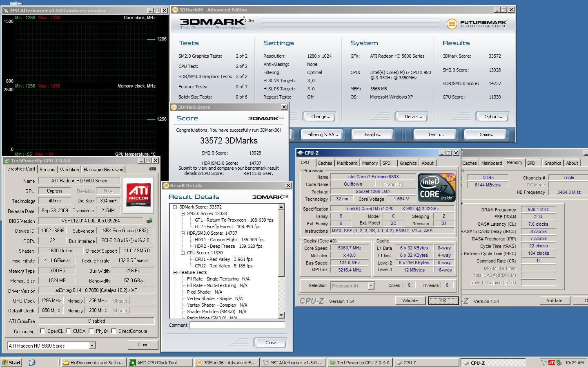This screenshot has width=588, height=368.
Task: Click the Options... results button
Action: point(493,117)
